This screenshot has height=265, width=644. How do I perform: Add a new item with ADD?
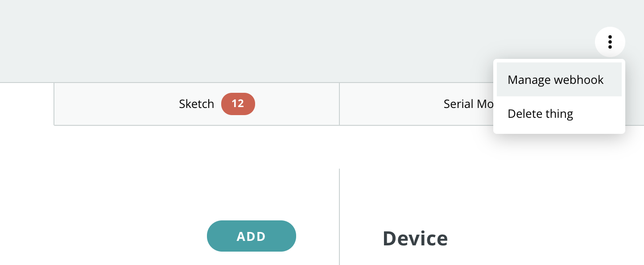point(251,236)
